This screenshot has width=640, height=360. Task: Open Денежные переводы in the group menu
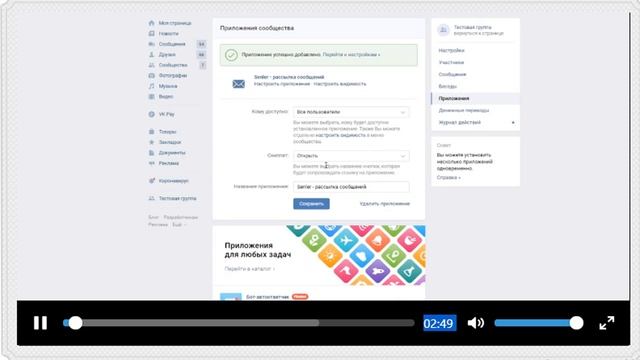463,110
